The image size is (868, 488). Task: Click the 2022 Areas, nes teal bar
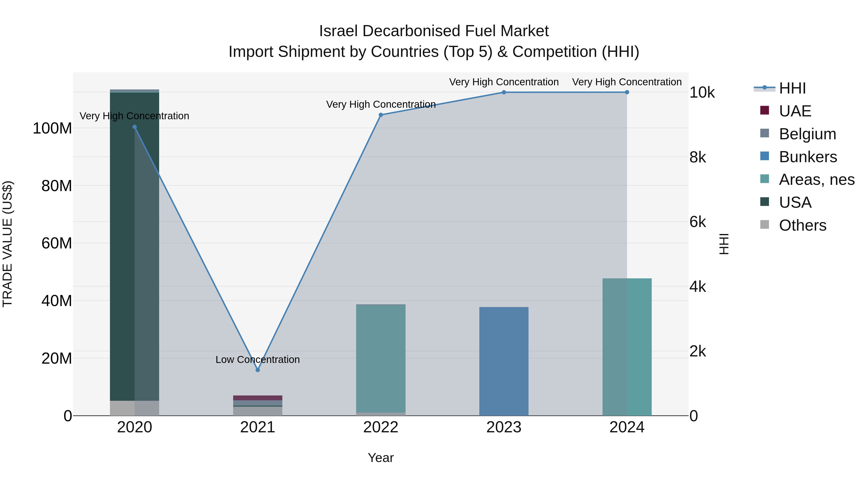pos(381,359)
